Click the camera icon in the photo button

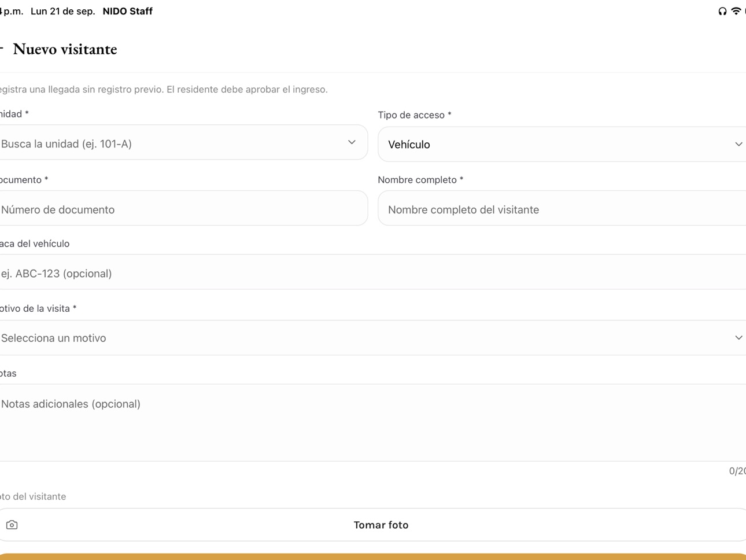12,525
